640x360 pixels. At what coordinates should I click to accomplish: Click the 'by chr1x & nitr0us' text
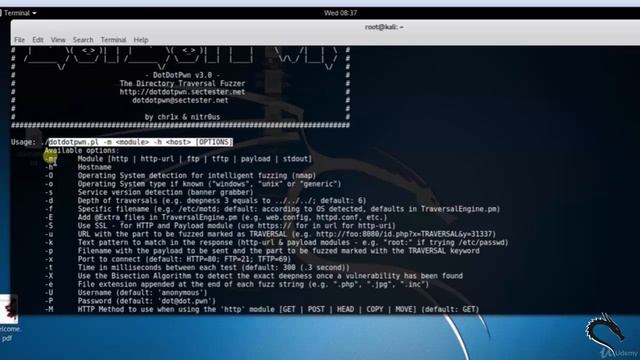[x=182, y=117]
